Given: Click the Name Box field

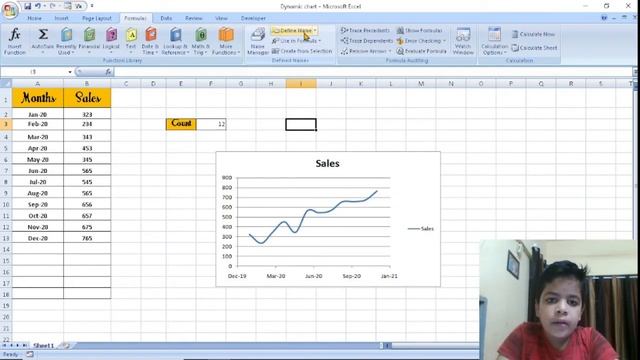Looking at the screenshot, I should 33,72.
